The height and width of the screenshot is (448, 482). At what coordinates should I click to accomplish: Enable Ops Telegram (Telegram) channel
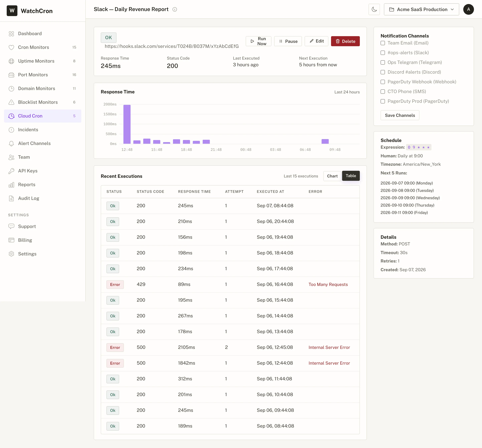tap(383, 63)
